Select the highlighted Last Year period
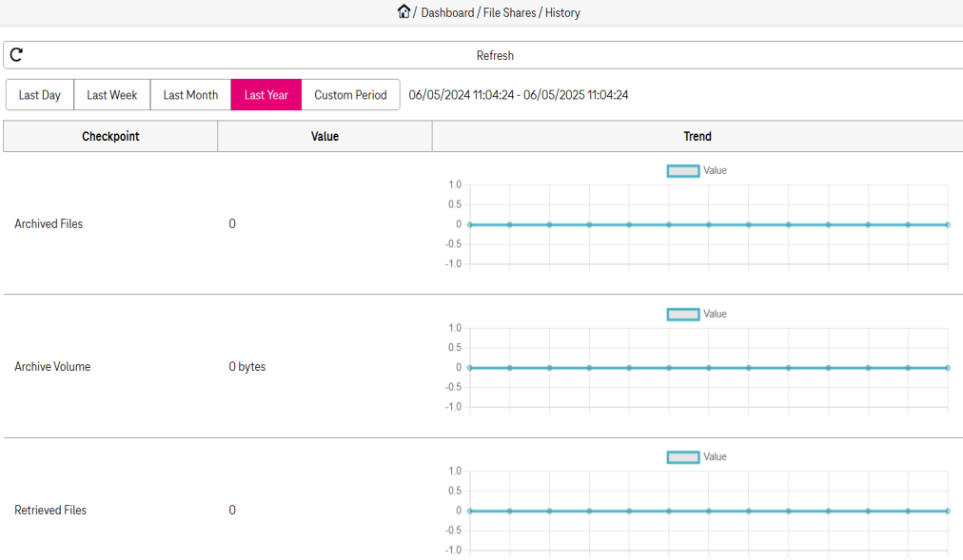 point(266,95)
